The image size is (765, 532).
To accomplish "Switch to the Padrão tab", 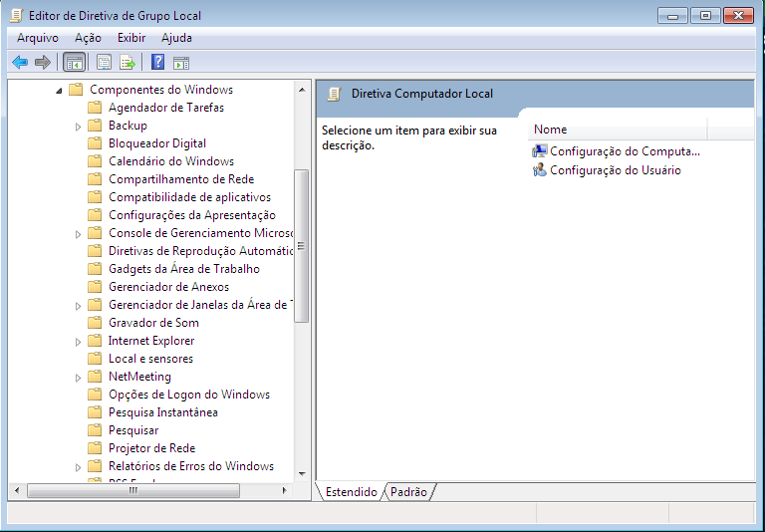I will tap(408, 492).
